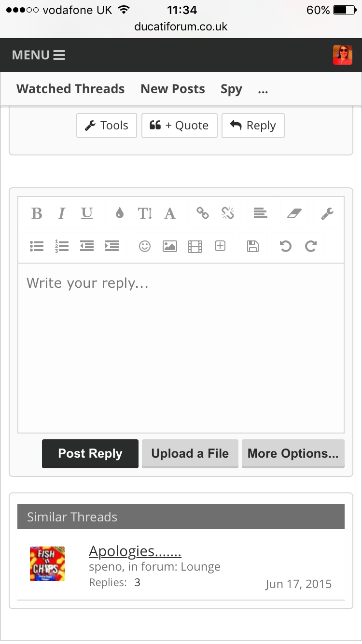The width and height of the screenshot is (362, 644).
Task: Toggle italic text formatting
Action: [x=61, y=213]
